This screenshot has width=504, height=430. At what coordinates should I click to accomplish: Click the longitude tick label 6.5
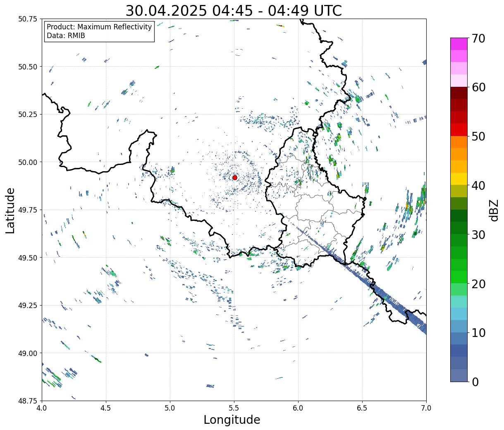click(362, 408)
